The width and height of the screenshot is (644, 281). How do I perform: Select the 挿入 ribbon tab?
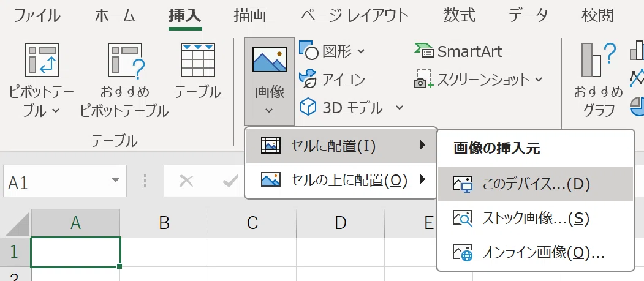(185, 16)
